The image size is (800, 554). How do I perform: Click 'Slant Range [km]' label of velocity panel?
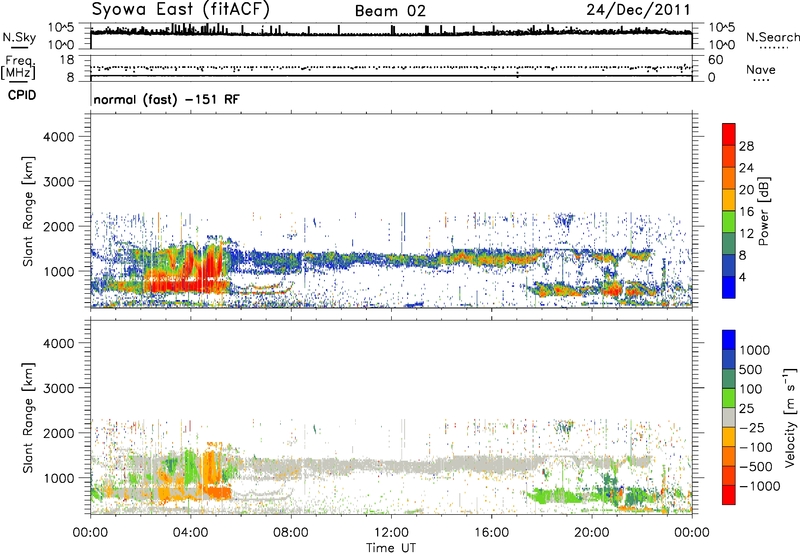[x=28, y=418]
